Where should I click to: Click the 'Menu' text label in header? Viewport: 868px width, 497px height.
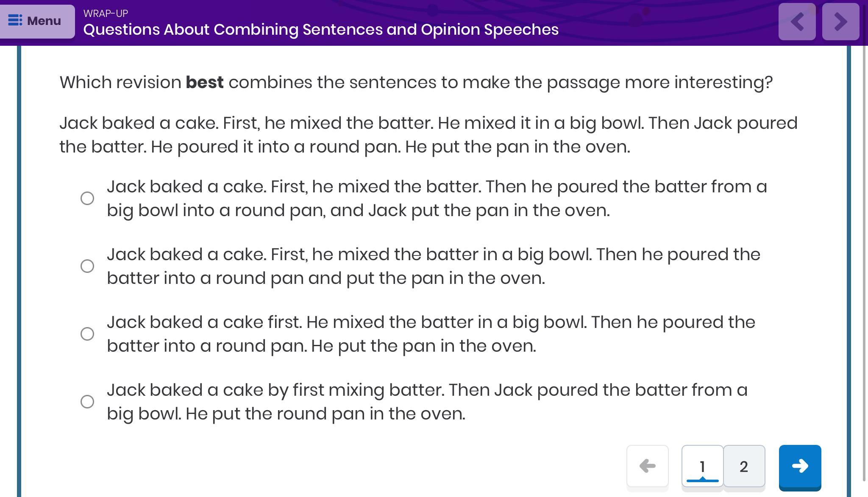click(x=44, y=21)
